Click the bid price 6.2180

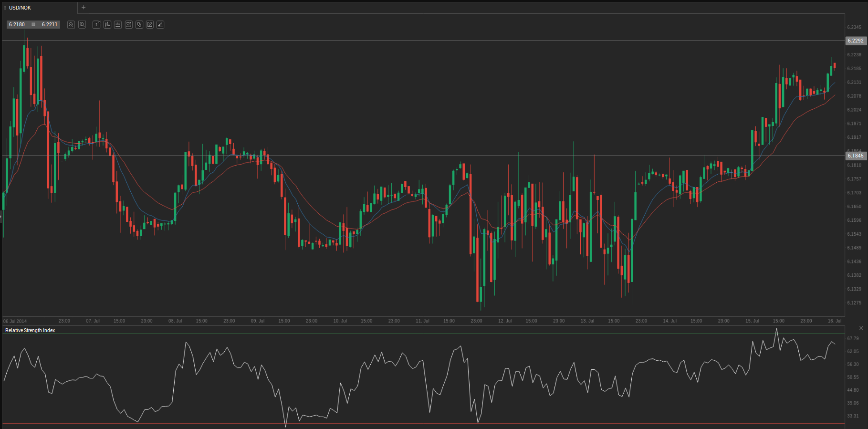tap(17, 25)
